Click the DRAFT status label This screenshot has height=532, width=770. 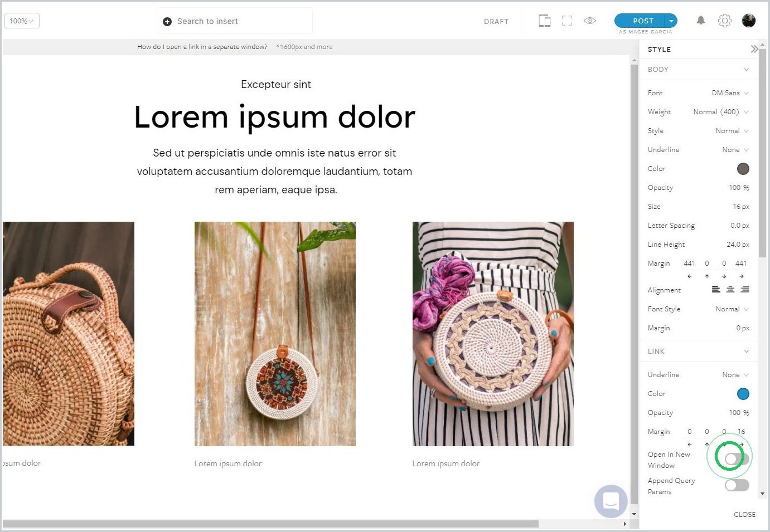click(x=496, y=22)
